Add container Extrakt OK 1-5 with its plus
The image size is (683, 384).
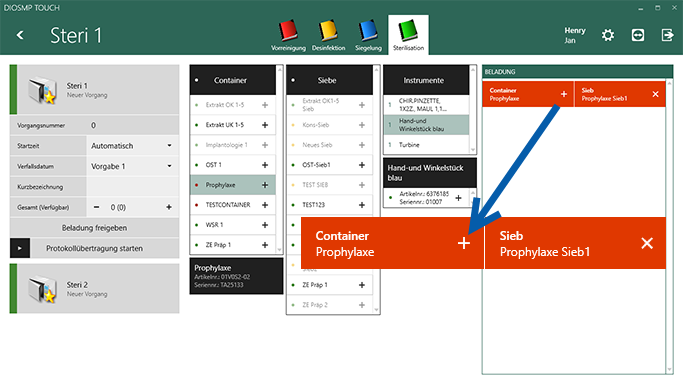click(265, 105)
